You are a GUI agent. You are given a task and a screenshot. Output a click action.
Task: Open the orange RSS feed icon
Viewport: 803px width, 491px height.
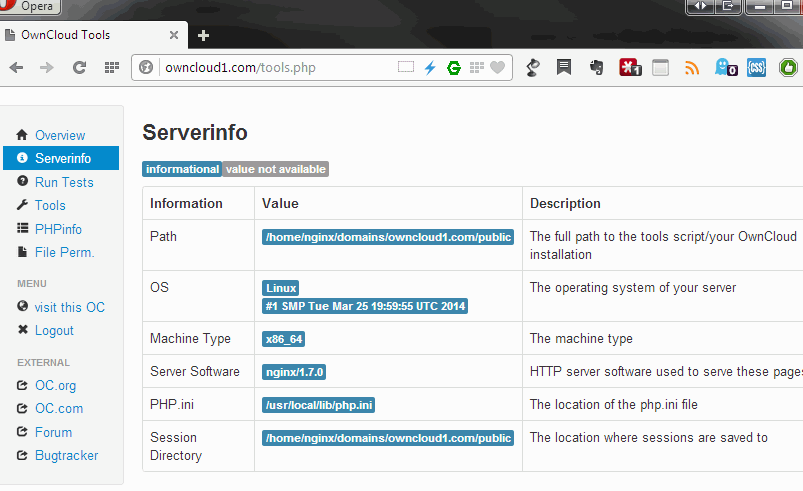click(692, 68)
